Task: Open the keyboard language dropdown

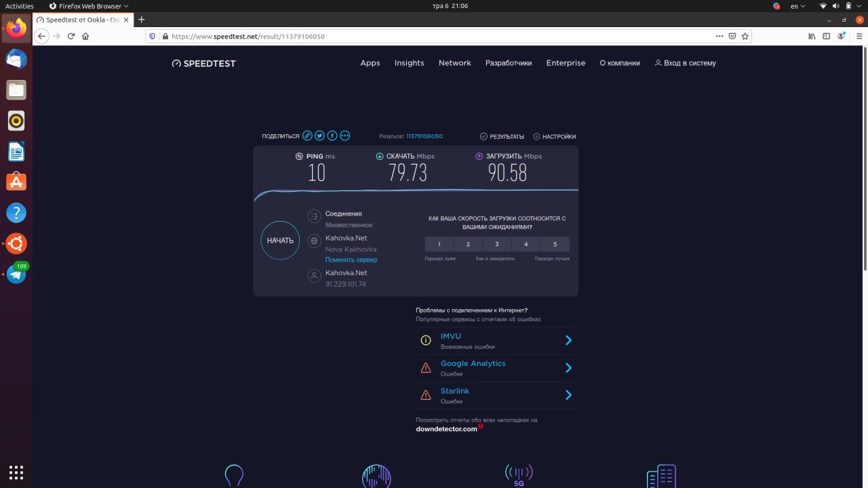Action: coord(798,6)
